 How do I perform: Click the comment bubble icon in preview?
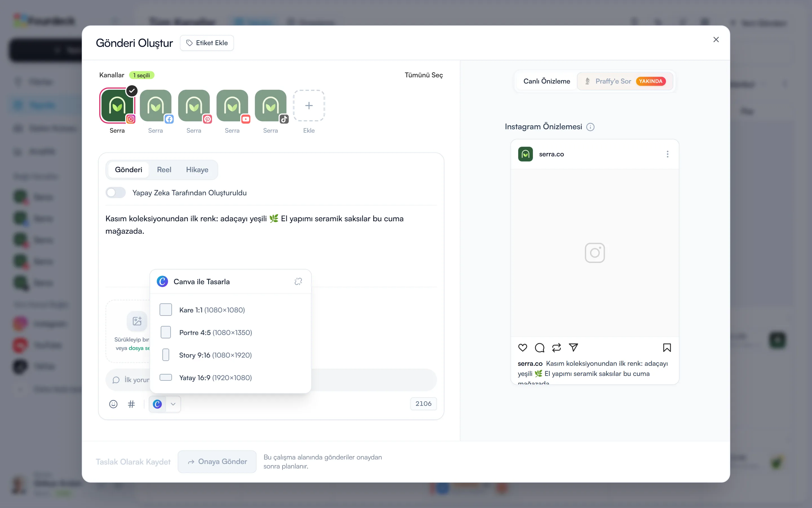tap(540, 347)
